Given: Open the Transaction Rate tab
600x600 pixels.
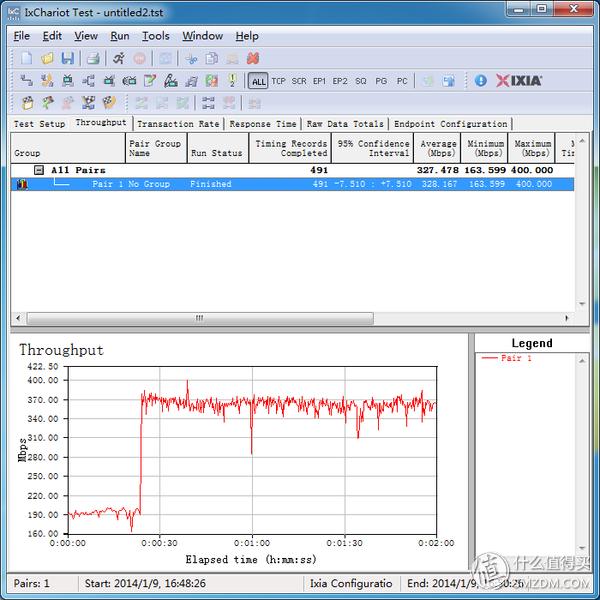Looking at the screenshot, I should click(x=178, y=124).
